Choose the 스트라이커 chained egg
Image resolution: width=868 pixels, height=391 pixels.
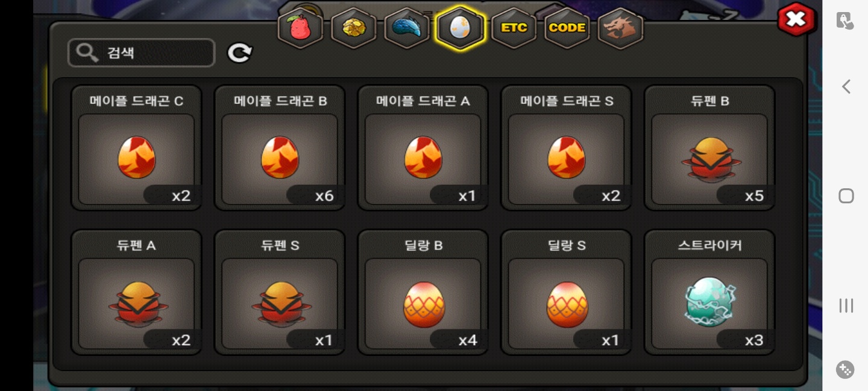[709, 293]
